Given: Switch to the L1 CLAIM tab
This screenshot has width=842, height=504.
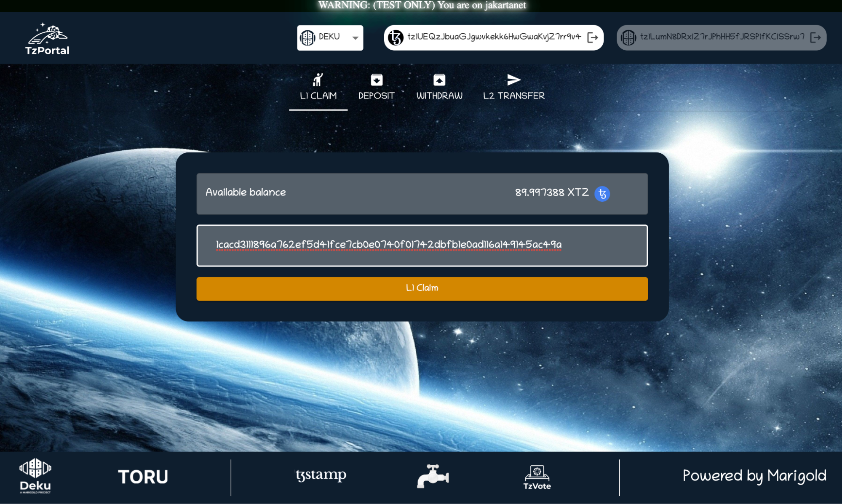Looking at the screenshot, I should 318,87.
